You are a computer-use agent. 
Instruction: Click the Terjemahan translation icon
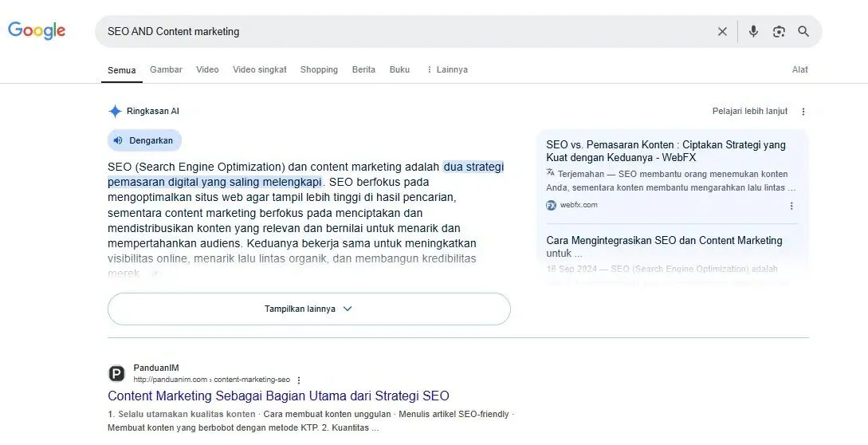(x=550, y=172)
